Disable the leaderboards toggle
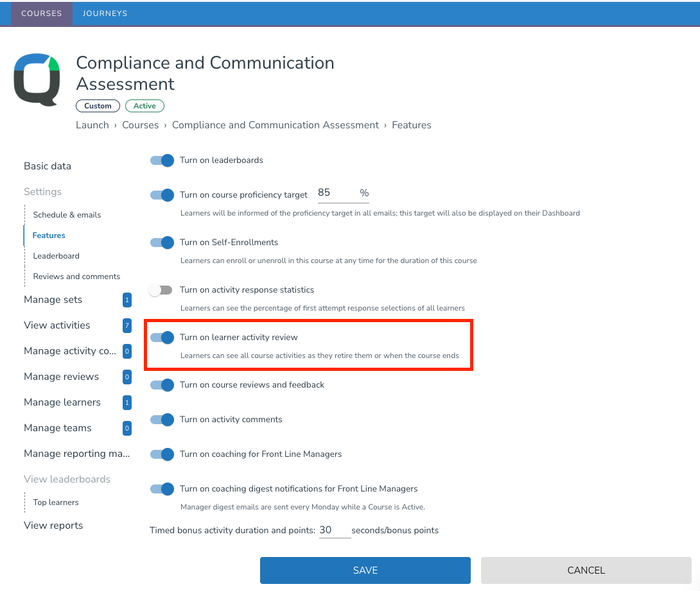This screenshot has height=591, width=700. (162, 160)
